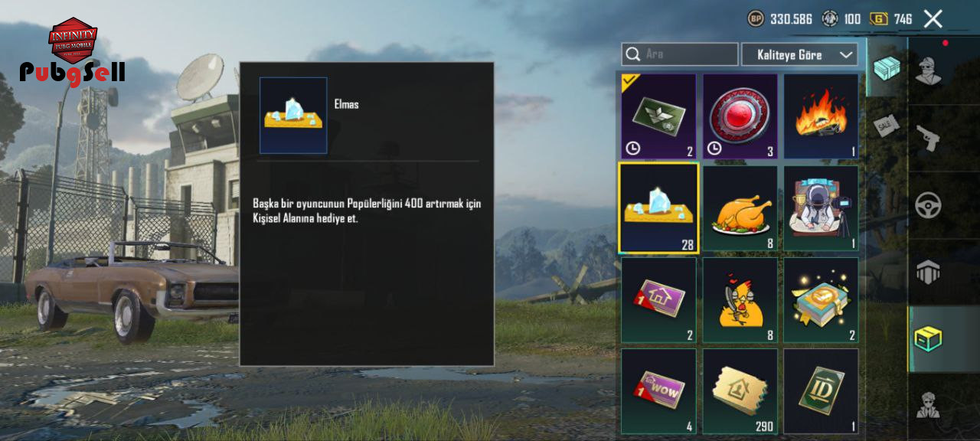The image size is (980, 441).
Task: Select the green ID card item
Action: [822, 391]
